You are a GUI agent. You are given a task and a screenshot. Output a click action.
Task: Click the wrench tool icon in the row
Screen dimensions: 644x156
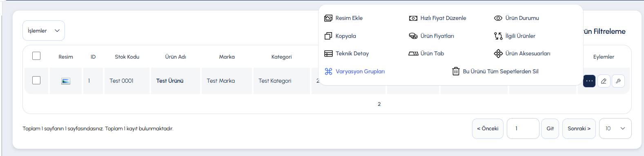[618, 81]
